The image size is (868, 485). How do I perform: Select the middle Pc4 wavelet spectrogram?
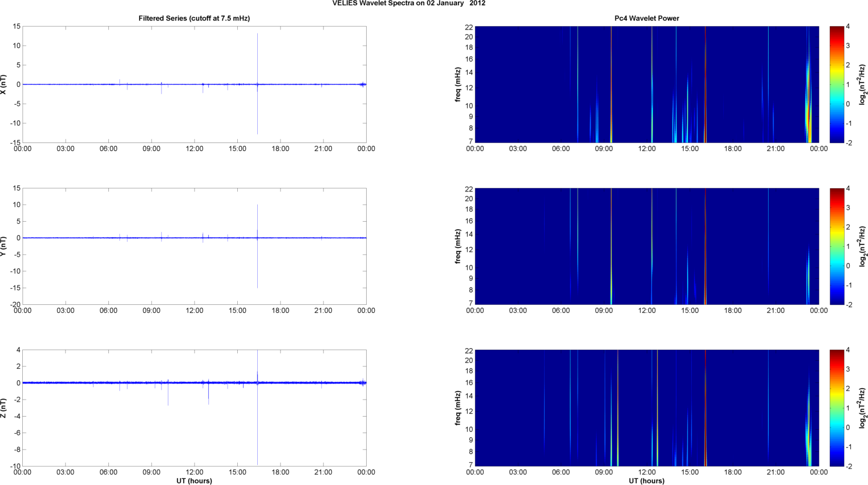click(x=647, y=246)
